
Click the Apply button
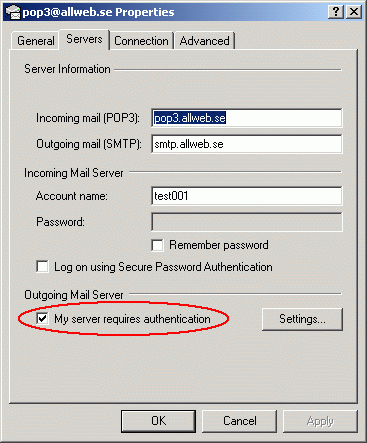click(320, 421)
